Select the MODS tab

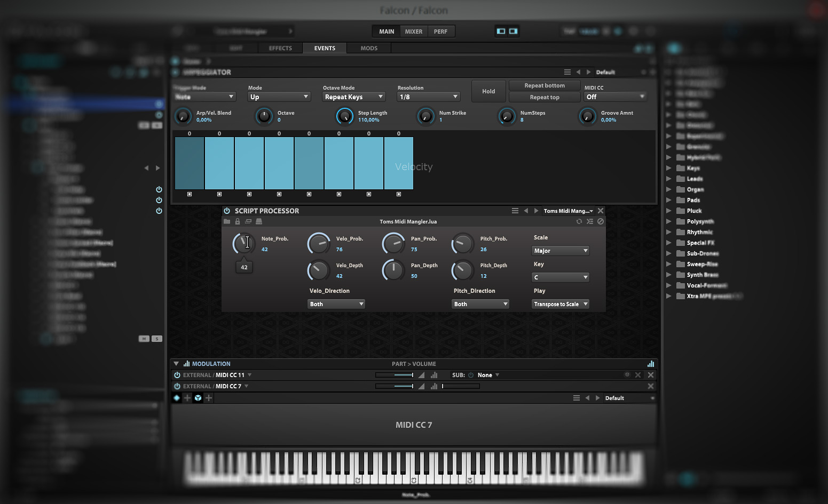(368, 48)
